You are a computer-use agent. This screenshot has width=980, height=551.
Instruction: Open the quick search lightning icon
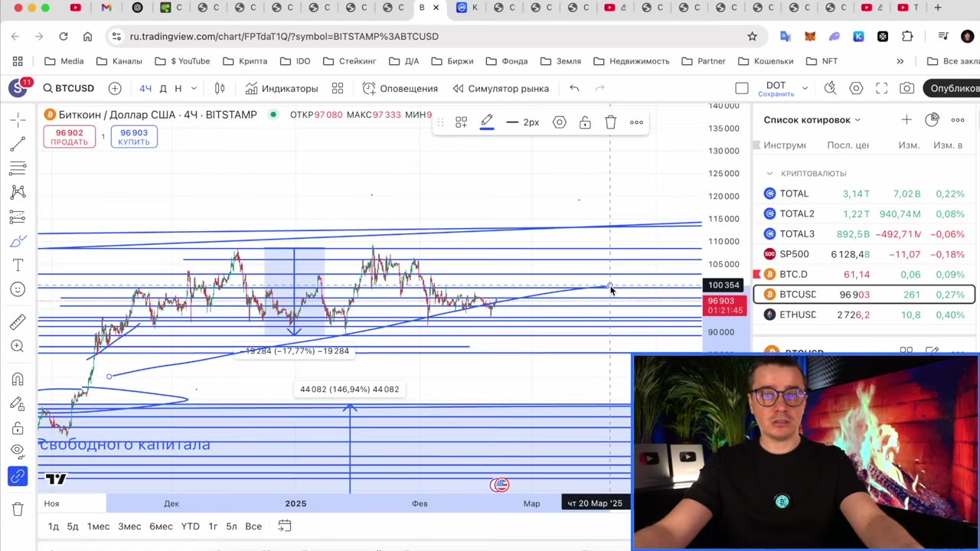830,88
